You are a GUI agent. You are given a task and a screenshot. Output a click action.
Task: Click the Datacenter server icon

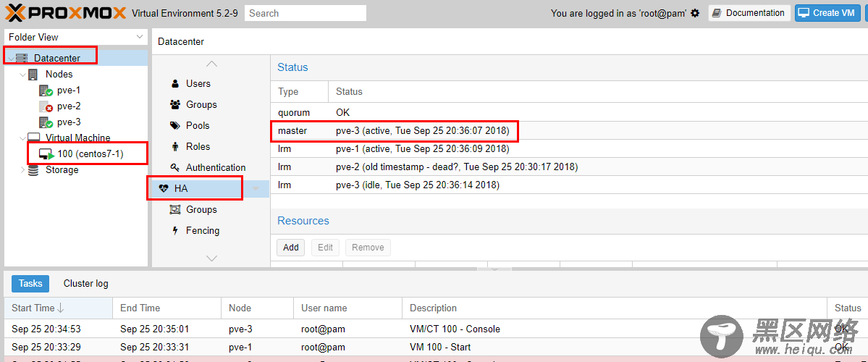pos(22,58)
